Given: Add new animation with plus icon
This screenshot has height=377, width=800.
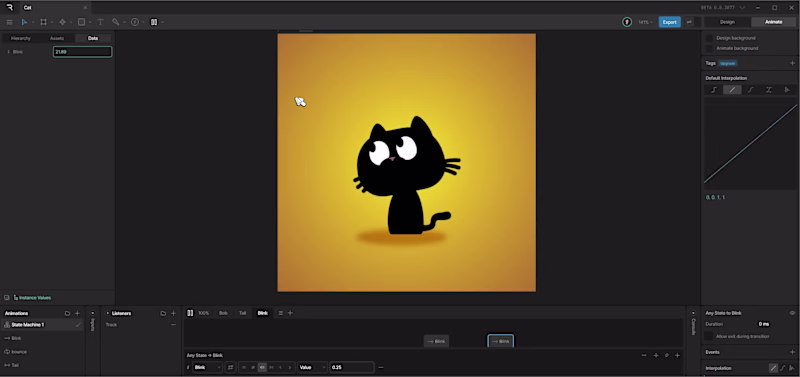Looking at the screenshot, I should [x=78, y=313].
